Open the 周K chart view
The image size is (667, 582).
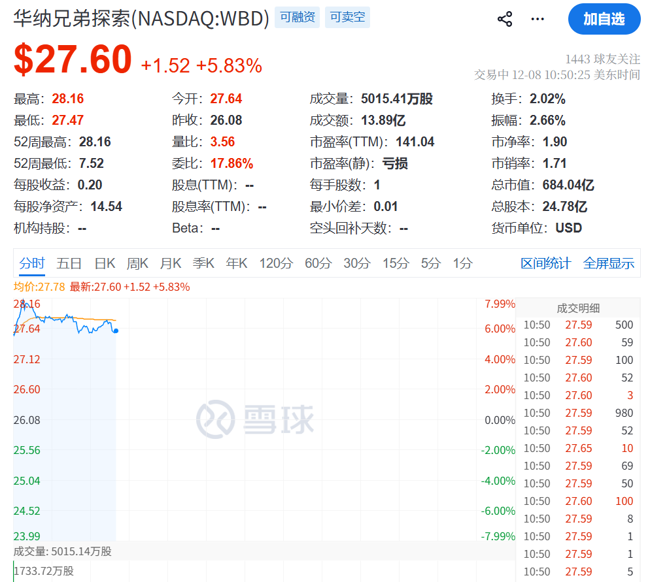137,263
